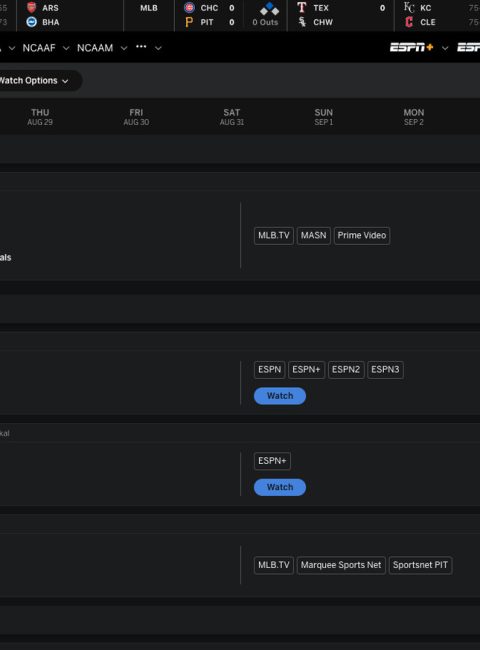
Task: Click the Texas Rangers T logo
Action: click(302, 7)
